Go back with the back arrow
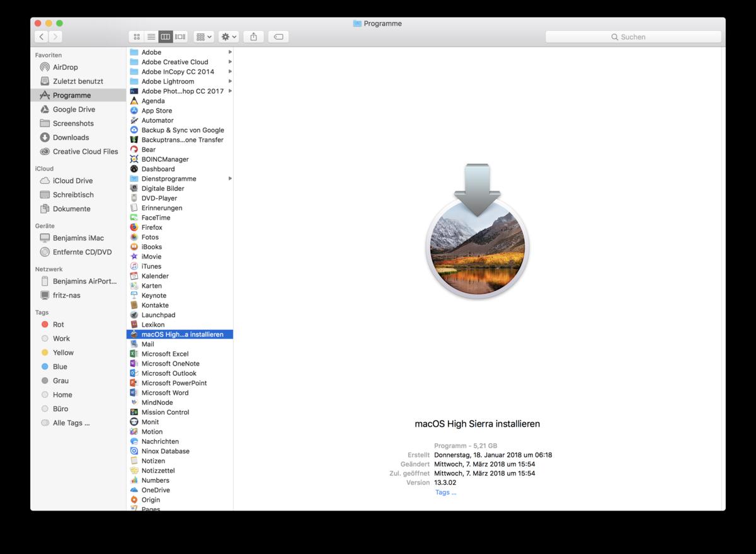756x554 pixels. pyautogui.click(x=41, y=37)
